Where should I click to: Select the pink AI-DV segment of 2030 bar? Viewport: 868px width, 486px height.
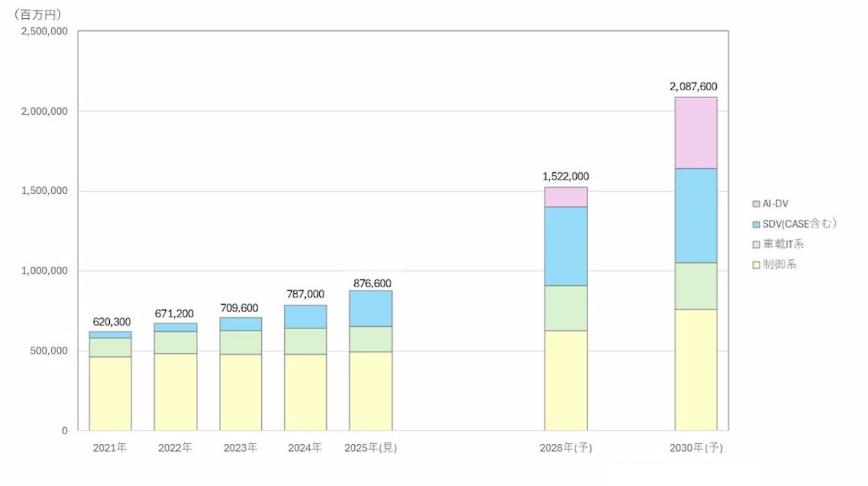click(695, 133)
